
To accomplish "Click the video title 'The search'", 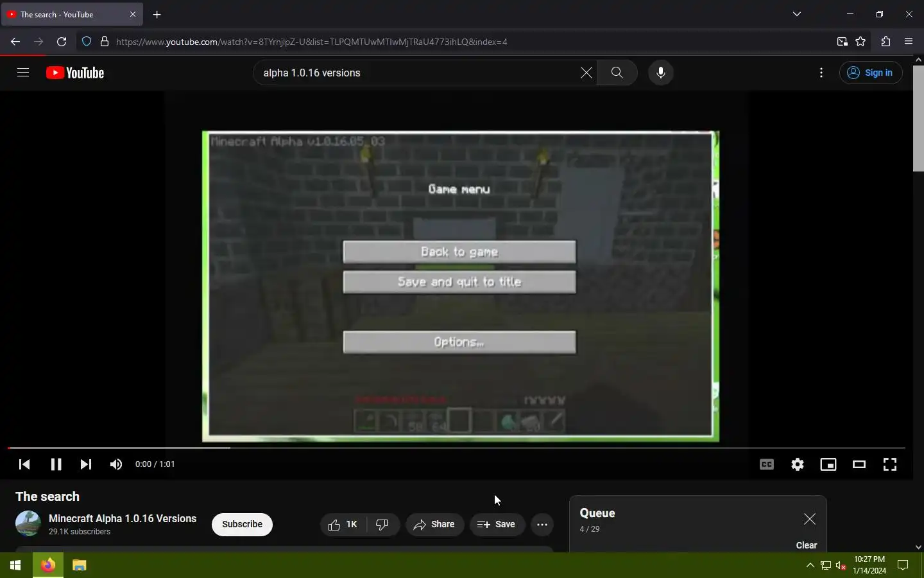I will tap(47, 496).
